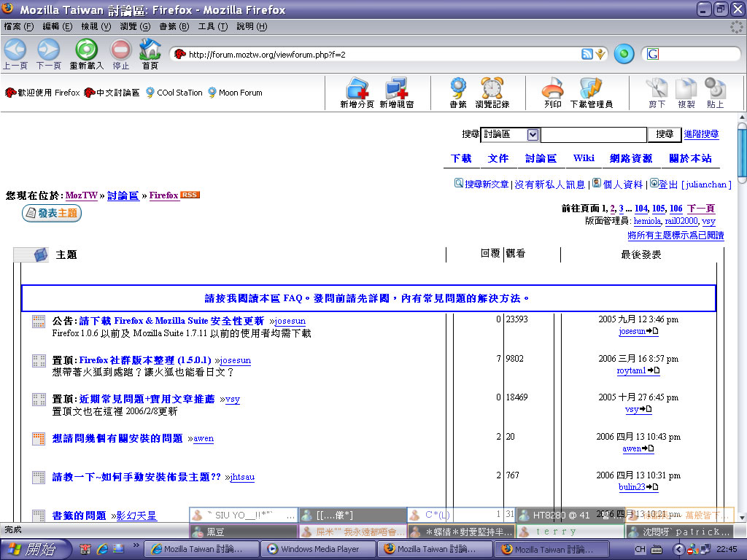Click the 發表主題 new topic button
Viewport: 747px width, 560px height.
(x=53, y=213)
